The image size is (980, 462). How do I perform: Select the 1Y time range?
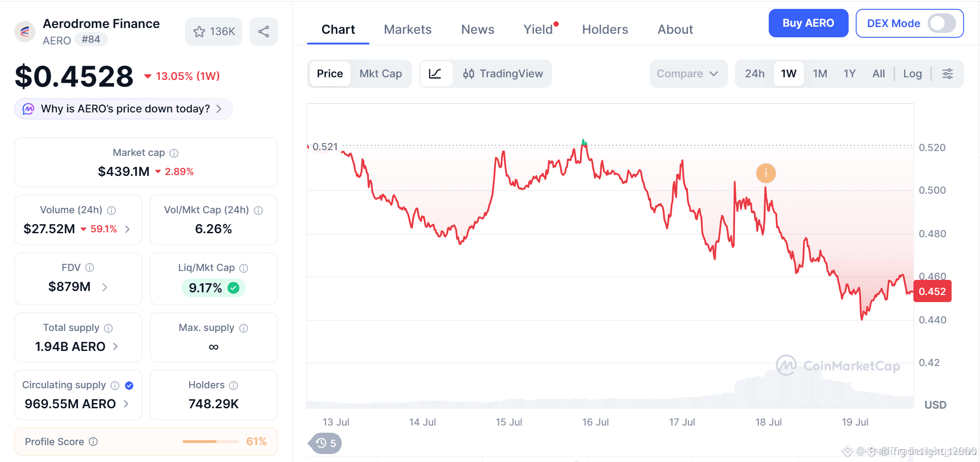click(x=850, y=74)
